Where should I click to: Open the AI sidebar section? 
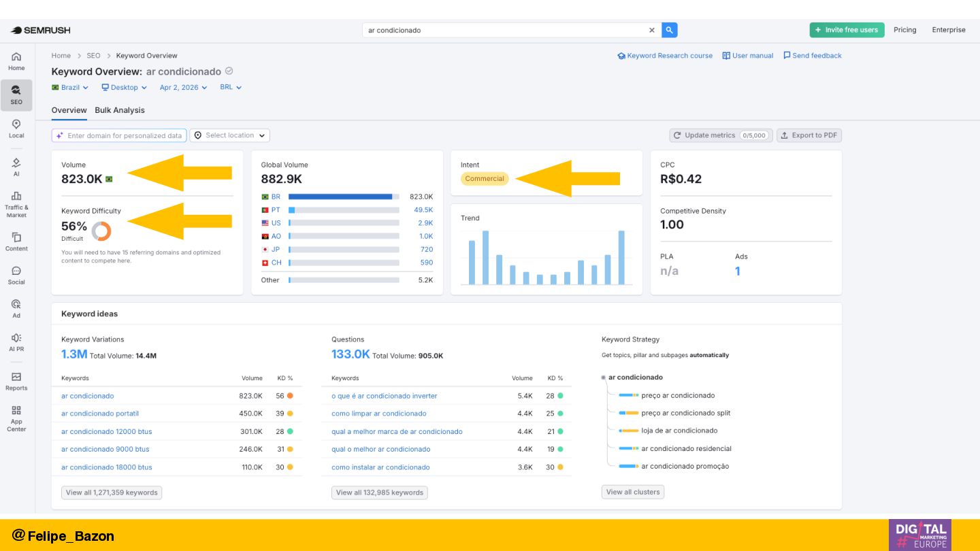[x=16, y=167]
